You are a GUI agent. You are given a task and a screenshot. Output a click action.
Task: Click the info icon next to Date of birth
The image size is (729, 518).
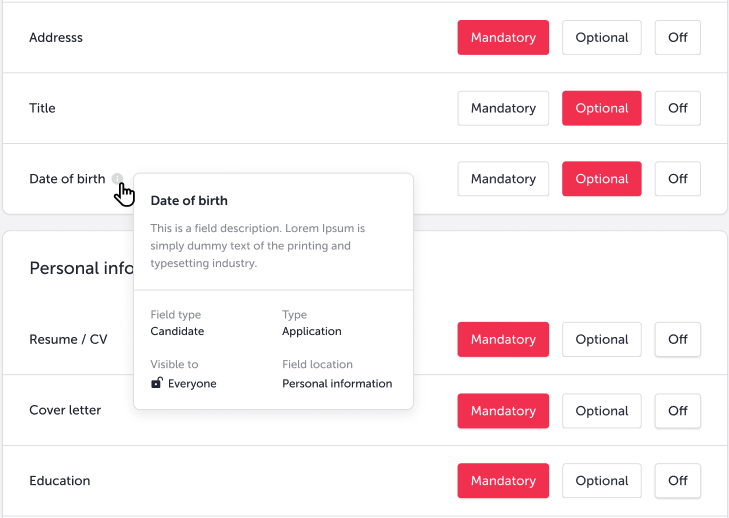pyautogui.click(x=117, y=179)
